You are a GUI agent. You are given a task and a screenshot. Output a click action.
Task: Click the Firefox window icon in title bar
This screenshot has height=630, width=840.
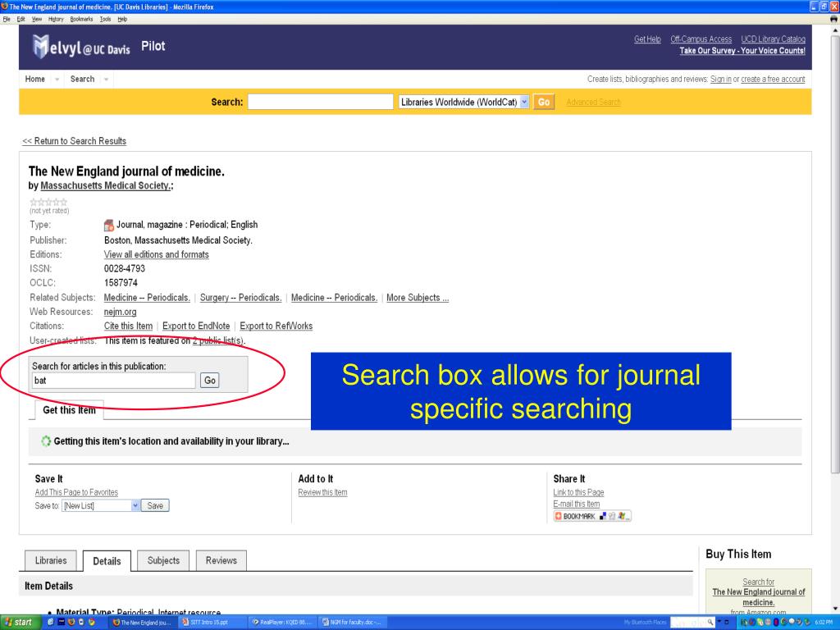point(4,7)
